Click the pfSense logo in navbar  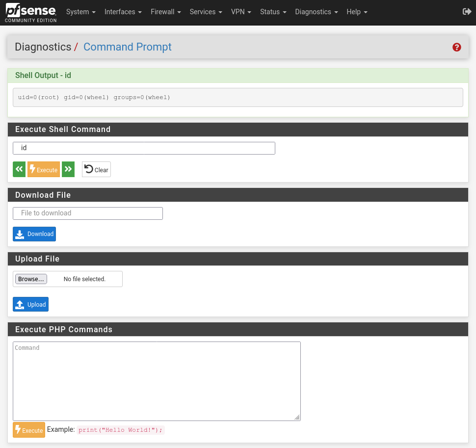(x=31, y=12)
